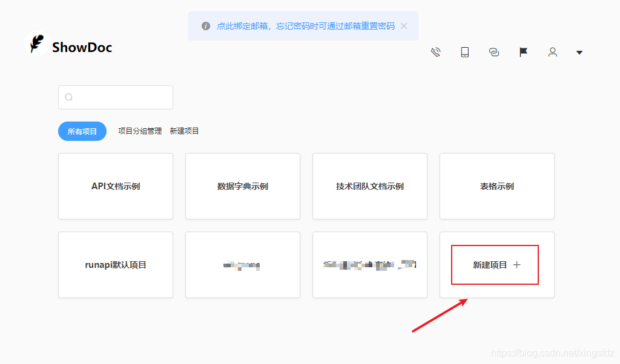
Task: Open the API文档示例 project card
Action: tap(116, 186)
